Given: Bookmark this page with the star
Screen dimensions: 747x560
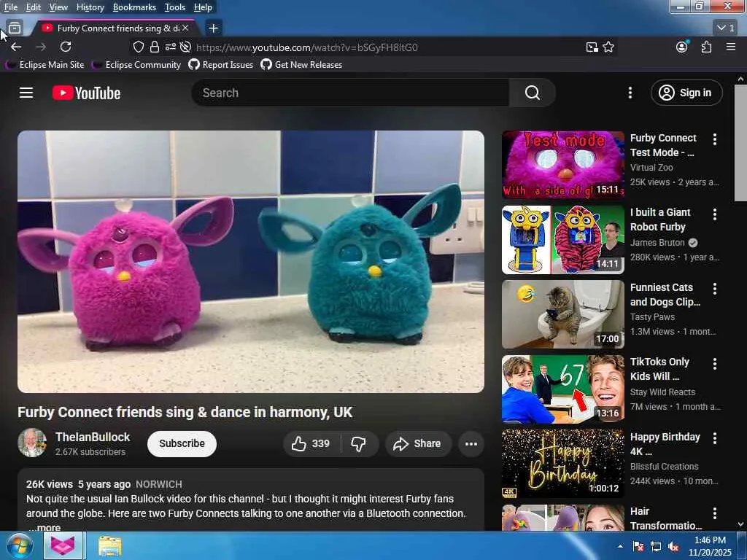Looking at the screenshot, I should coord(608,47).
